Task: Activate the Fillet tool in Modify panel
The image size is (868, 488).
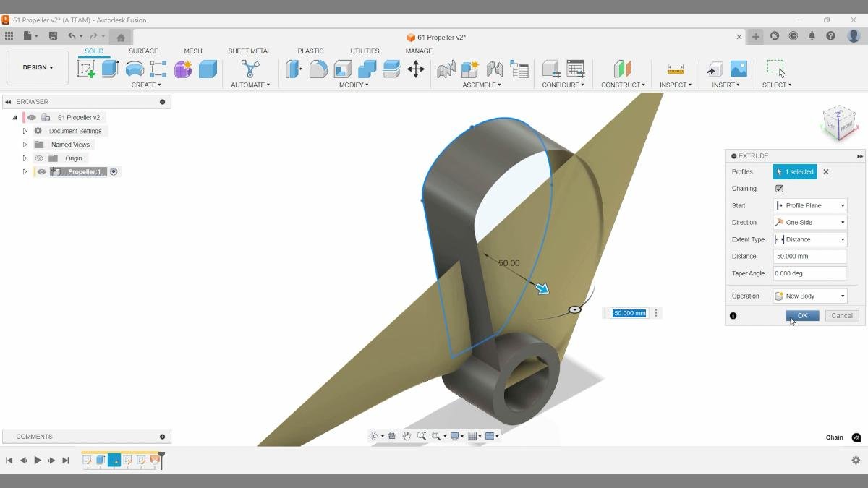Action: tap(318, 69)
